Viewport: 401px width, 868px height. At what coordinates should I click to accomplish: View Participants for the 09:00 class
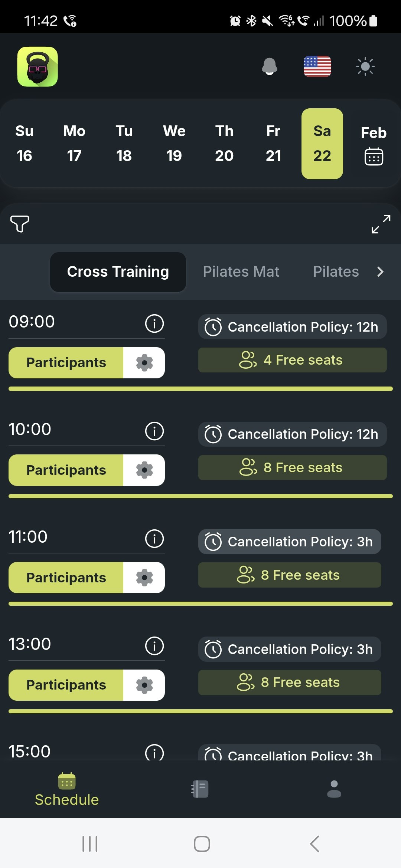[x=66, y=362]
